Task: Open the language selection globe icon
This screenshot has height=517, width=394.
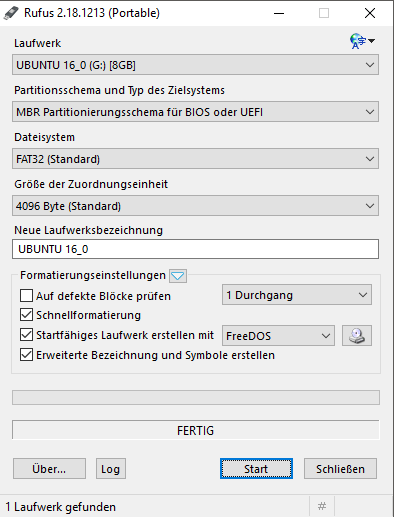Action: pos(362,41)
